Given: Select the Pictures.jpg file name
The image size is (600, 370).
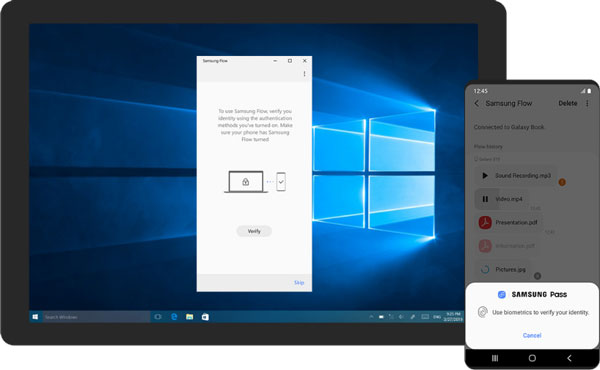Looking at the screenshot, I should tap(510, 269).
